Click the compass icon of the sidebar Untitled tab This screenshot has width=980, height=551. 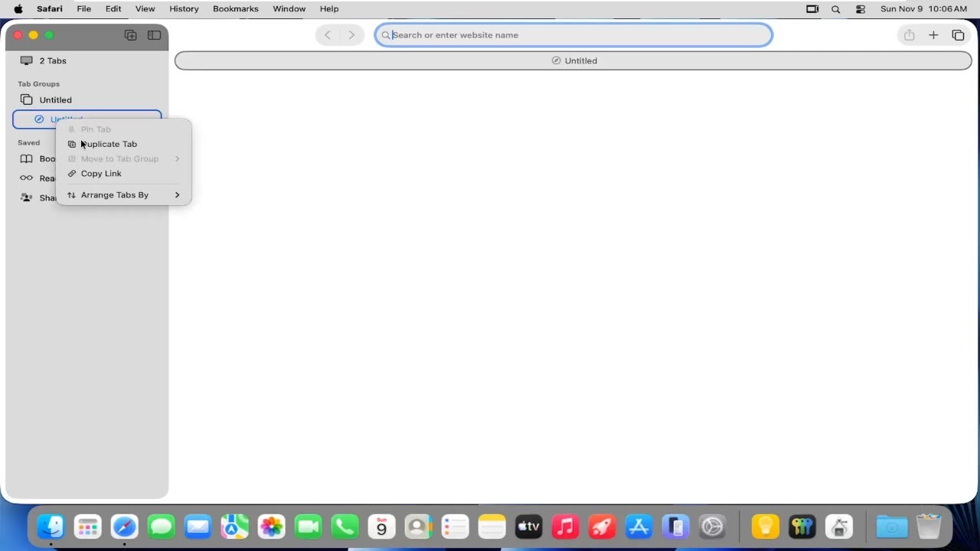pyautogui.click(x=39, y=119)
